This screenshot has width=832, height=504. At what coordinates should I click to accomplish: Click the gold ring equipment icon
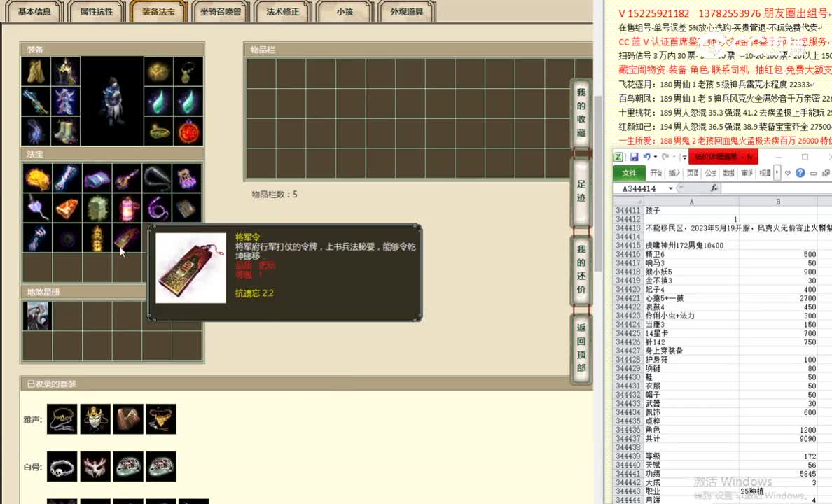click(159, 130)
